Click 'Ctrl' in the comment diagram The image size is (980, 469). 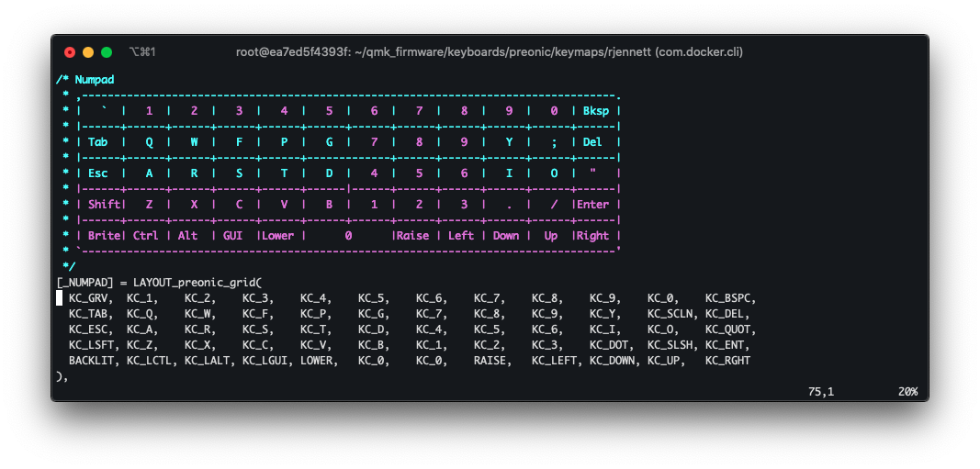[146, 236]
